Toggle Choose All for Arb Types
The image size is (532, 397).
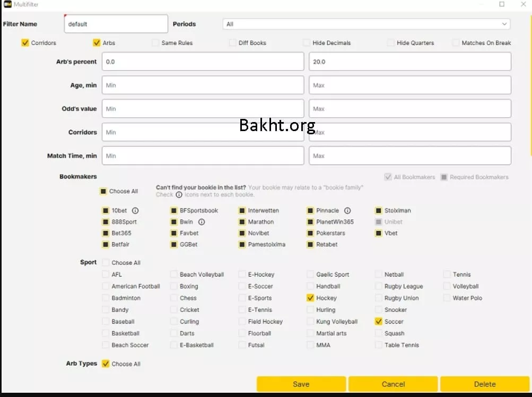(106, 364)
